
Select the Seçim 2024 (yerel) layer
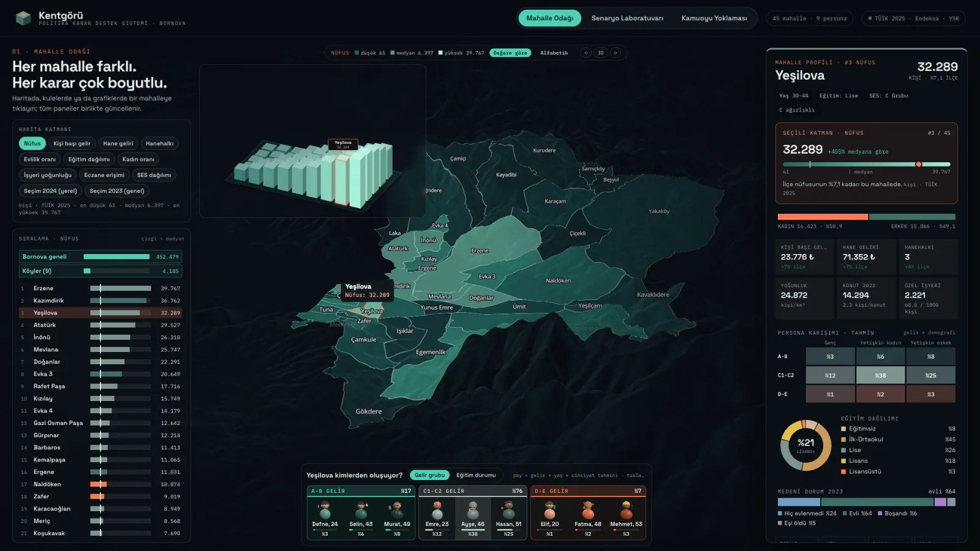pyautogui.click(x=50, y=191)
